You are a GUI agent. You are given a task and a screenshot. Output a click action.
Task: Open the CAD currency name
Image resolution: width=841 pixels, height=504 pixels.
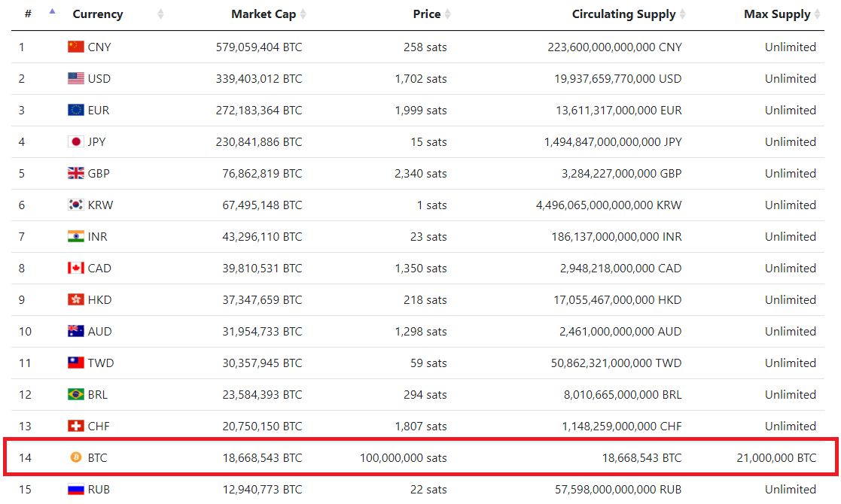click(x=99, y=269)
